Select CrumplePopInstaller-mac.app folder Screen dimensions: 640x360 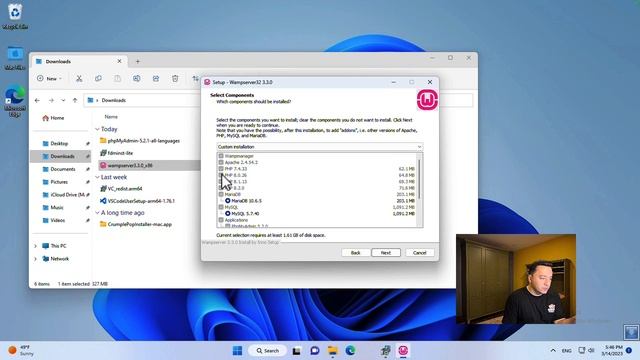[136, 224]
